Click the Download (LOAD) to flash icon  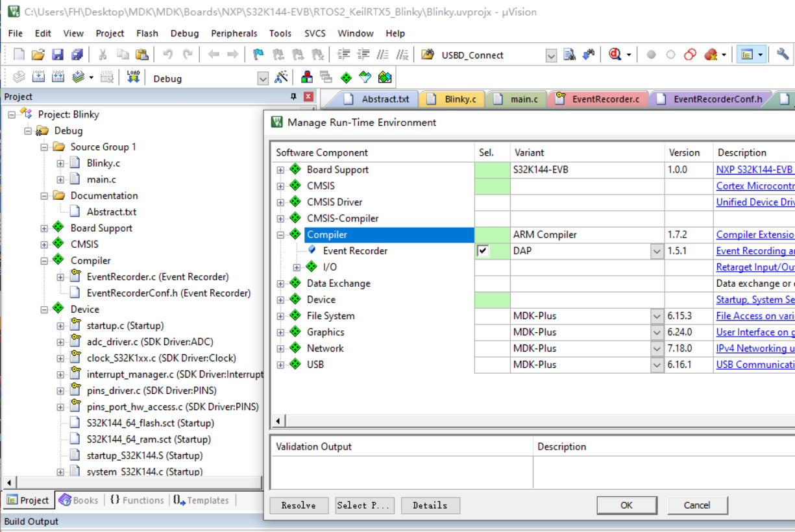click(133, 78)
